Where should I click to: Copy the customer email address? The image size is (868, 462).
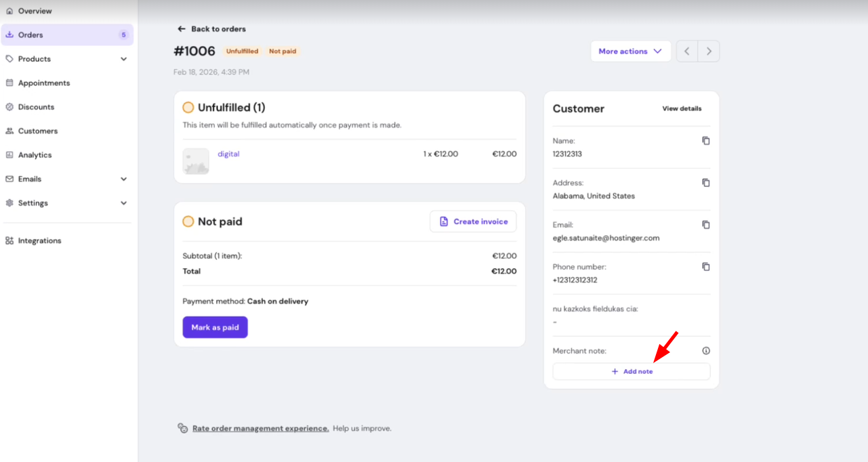(x=705, y=225)
